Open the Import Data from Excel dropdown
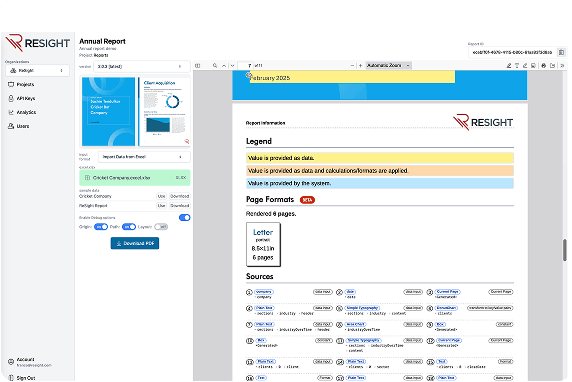 (144, 157)
